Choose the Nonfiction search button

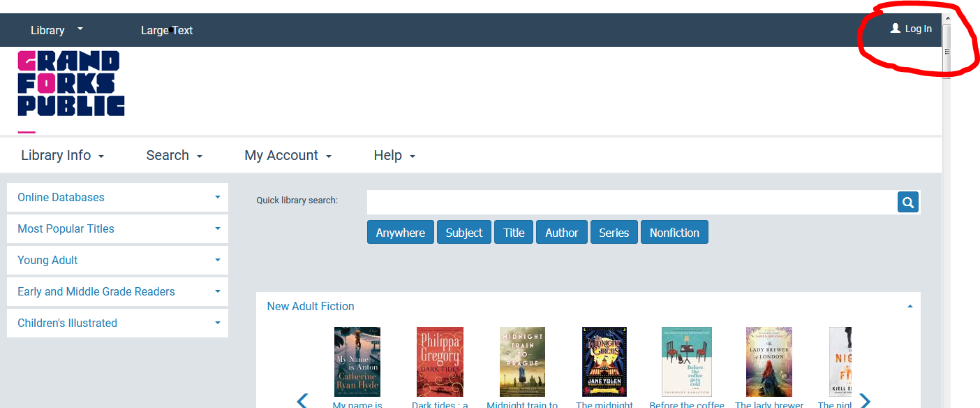point(674,233)
